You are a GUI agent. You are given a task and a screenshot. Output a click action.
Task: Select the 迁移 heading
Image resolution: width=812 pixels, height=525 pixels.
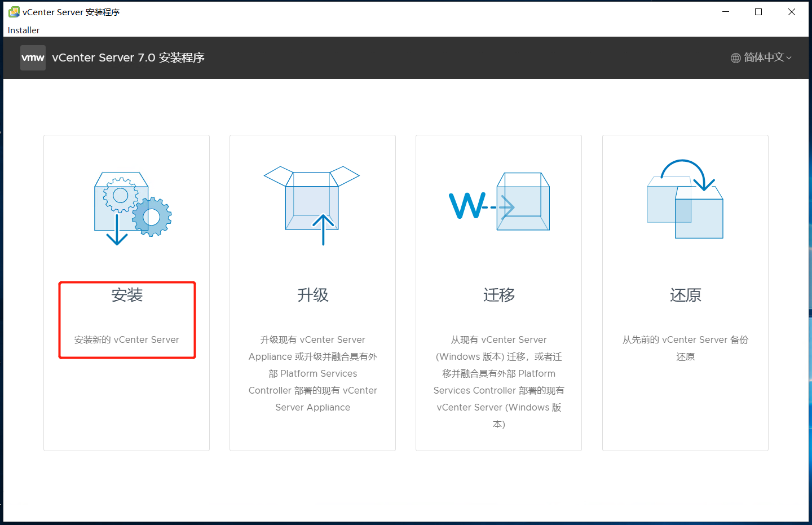[x=499, y=295]
